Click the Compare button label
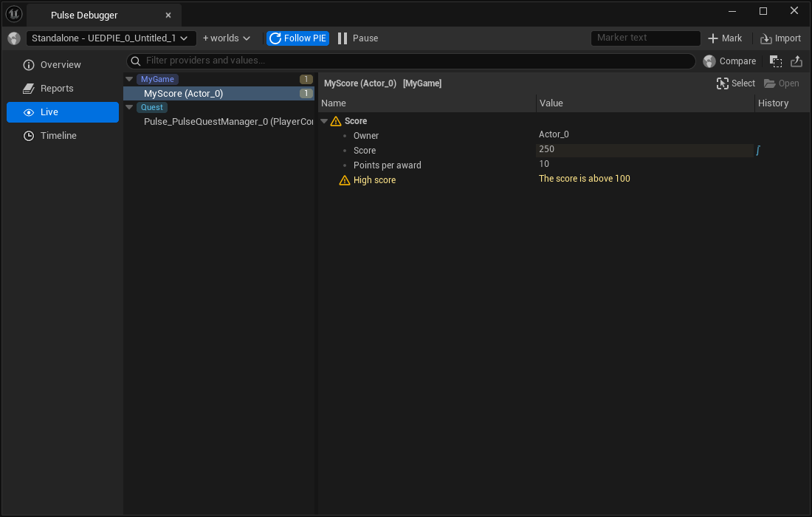 click(737, 61)
